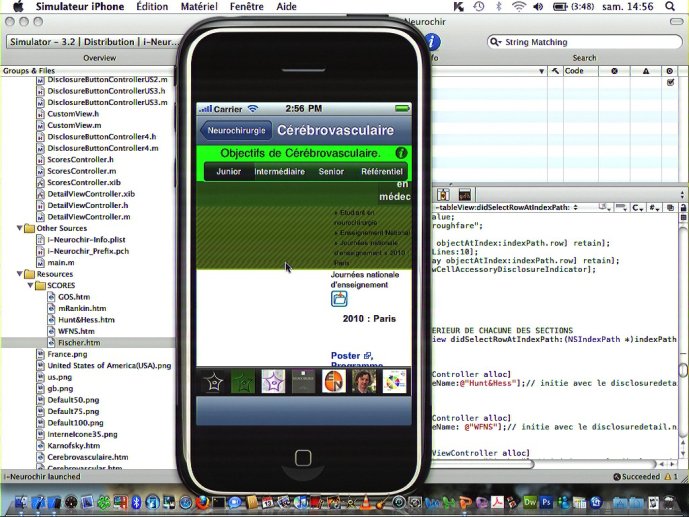Open the info icon beside Objectifs de Cérébrovasculaire
The height and width of the screenshot is (517, 689).
[x=401, y=153]
